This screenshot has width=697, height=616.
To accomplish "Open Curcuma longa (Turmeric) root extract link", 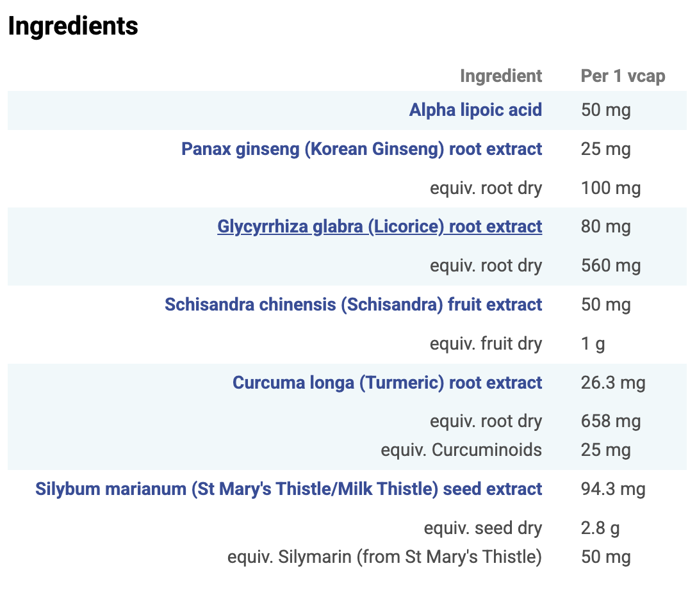I will point(387,383).
